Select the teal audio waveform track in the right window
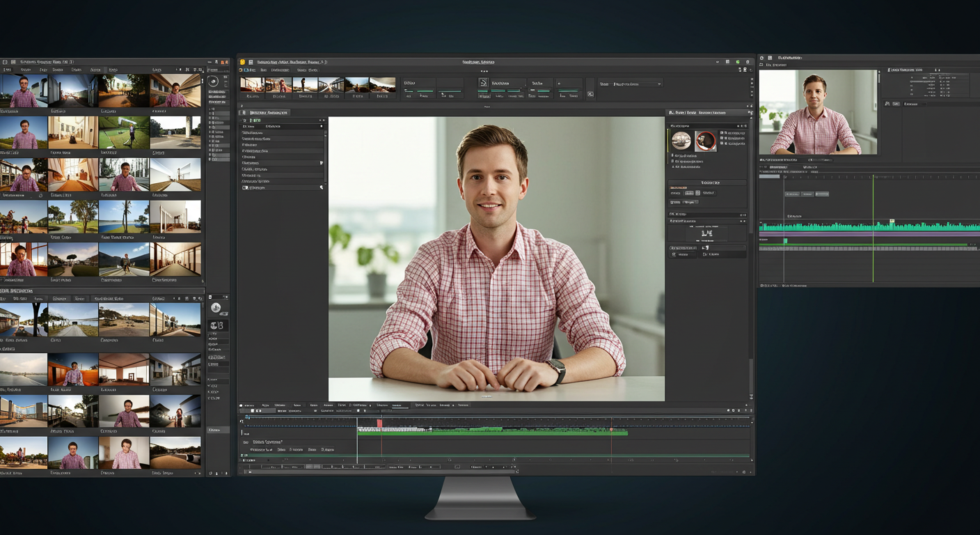 pos(869,226)
